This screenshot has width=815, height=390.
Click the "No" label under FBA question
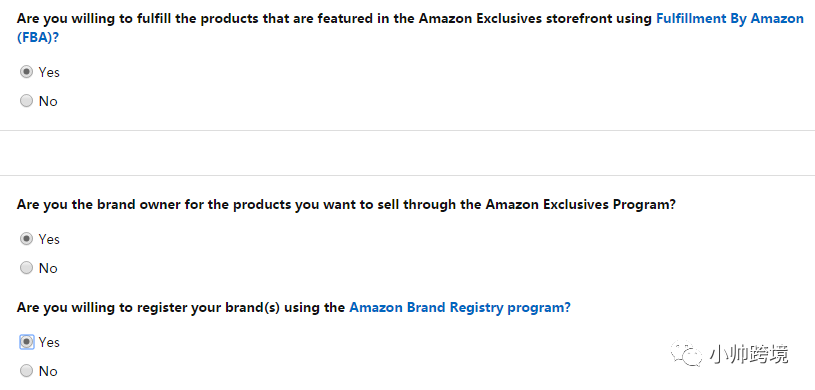click(48, 101)
